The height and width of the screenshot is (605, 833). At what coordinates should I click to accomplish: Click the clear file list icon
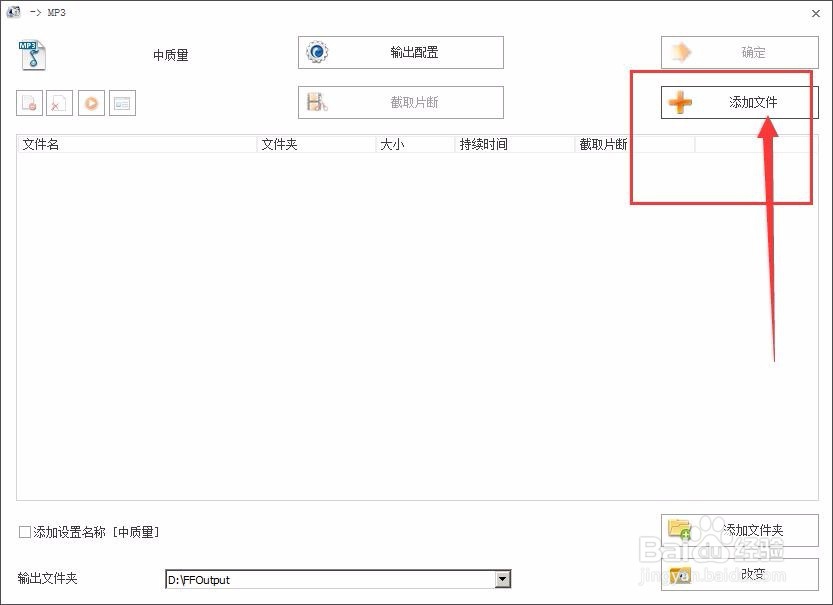pyautogui.click(x=60, y=103)
